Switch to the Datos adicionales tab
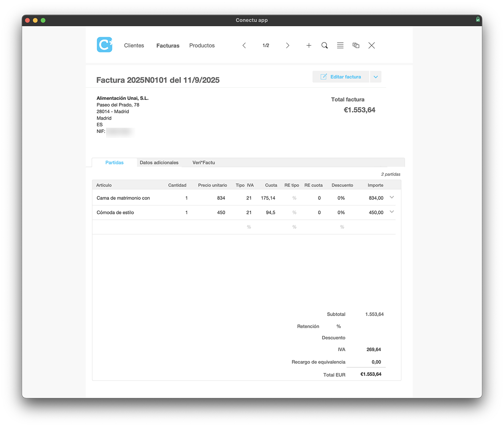 pos(159,163)
